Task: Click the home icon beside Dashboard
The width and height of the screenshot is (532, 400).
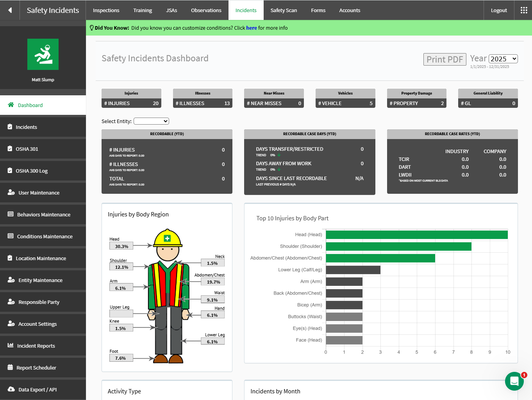Action: pyautogui.click(x=11, y=105)
